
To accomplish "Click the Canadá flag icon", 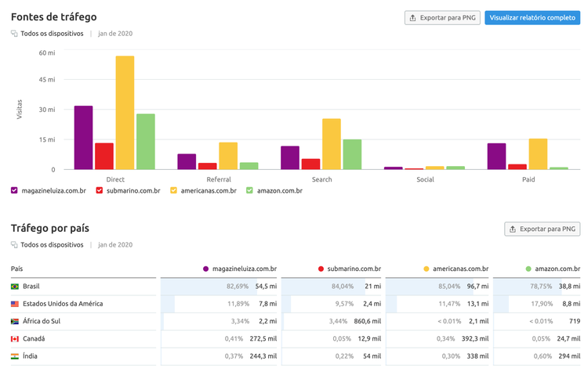I will coord(15,338).
